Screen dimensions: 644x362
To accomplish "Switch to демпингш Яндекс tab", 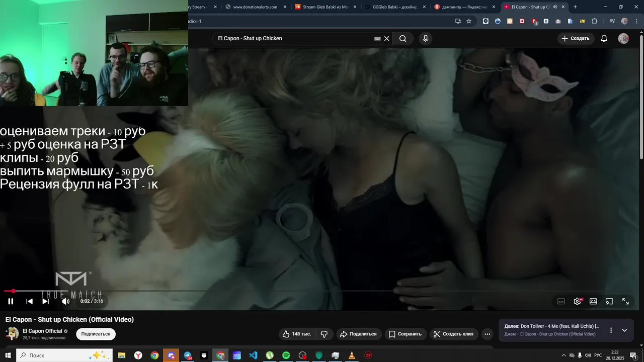I will [464, 7].
